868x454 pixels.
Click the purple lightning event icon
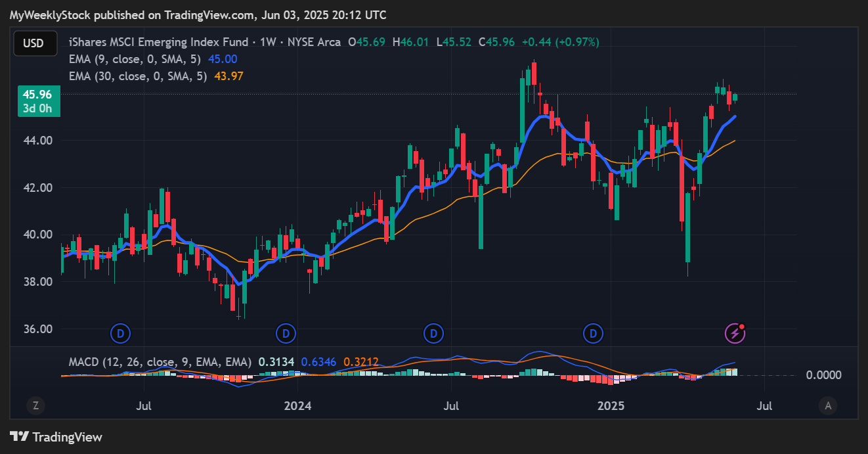tap(735, 334)
